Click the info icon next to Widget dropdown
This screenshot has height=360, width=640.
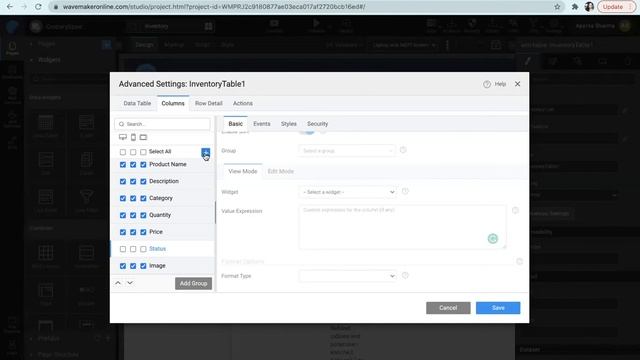(405, 191)
